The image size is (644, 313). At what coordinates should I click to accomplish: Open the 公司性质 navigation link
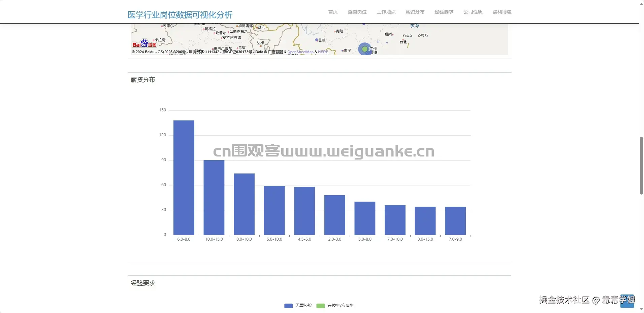(473, 12)
